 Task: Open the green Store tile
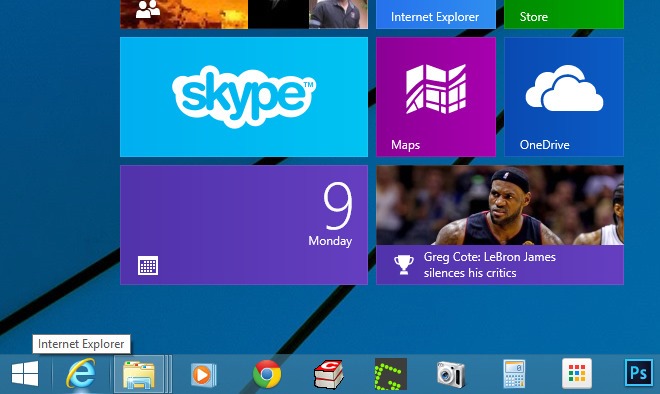(x=564, y=14)
